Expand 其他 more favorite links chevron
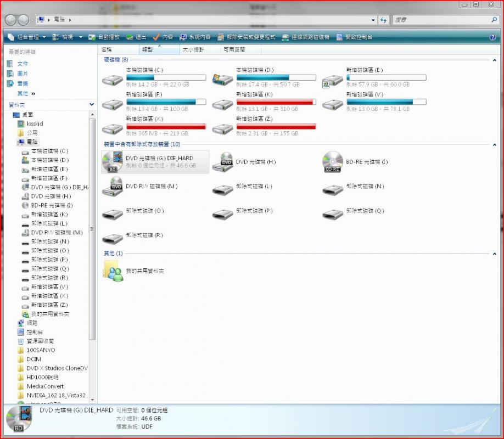This screenshot has height=439, width=504. (33, 93)
